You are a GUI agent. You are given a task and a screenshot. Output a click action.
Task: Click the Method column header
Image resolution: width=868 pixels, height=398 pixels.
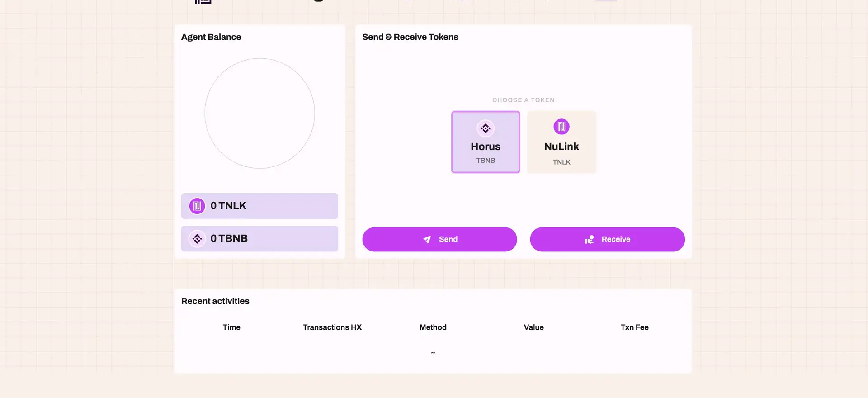tap(433, 327)
